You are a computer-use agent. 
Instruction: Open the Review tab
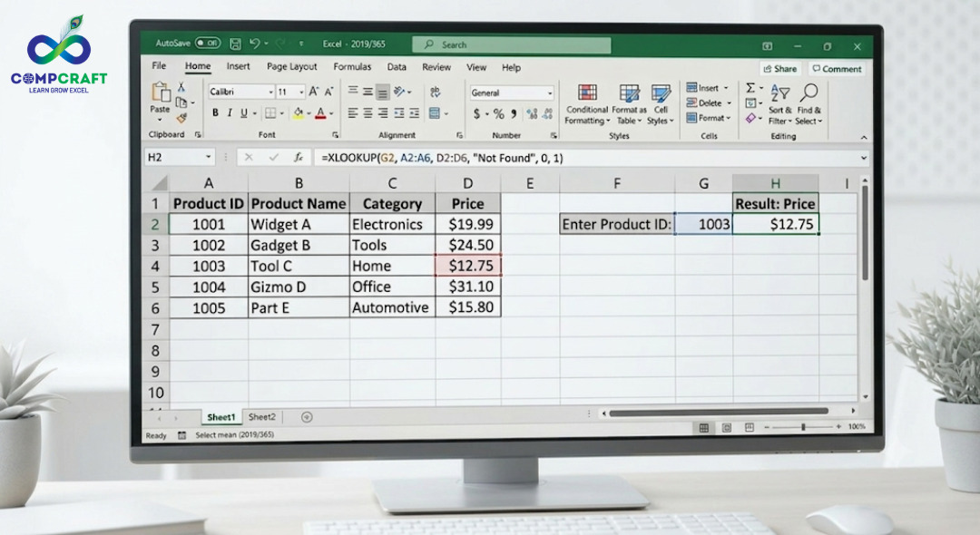pyautogui.click(x=436, y=67)
